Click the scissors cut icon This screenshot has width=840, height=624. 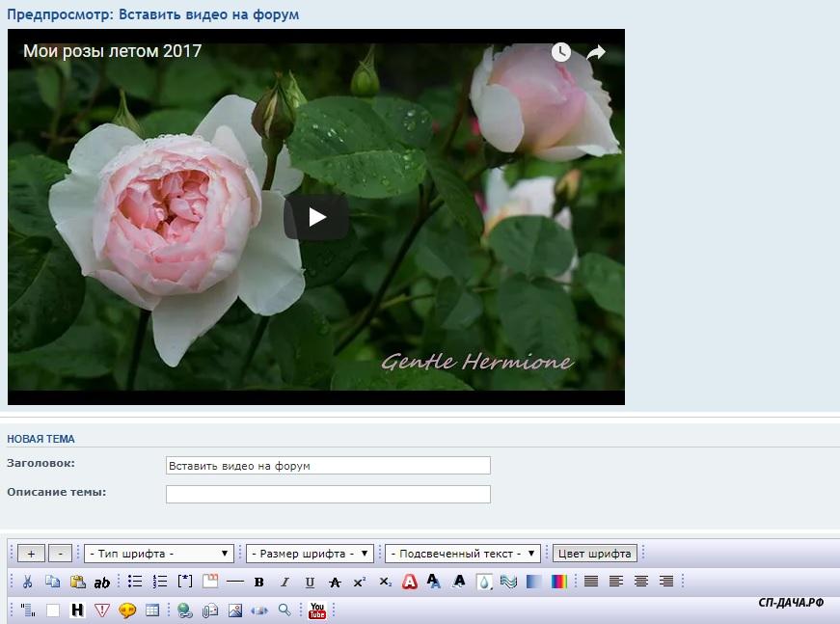click(x=27, y=582)
